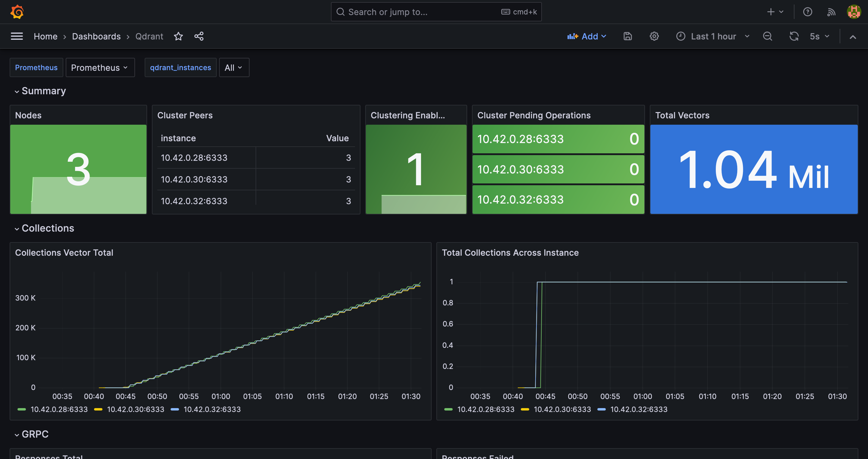Click the Prometheus variable label
868x459 pixels.
click(x=36, y=67)
